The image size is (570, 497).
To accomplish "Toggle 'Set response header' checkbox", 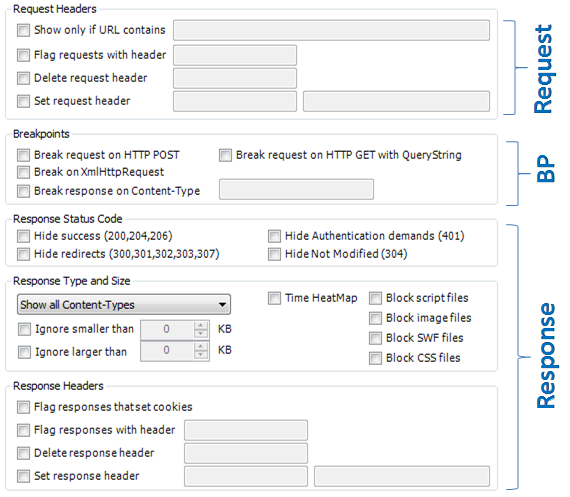I will click(23, 476).
